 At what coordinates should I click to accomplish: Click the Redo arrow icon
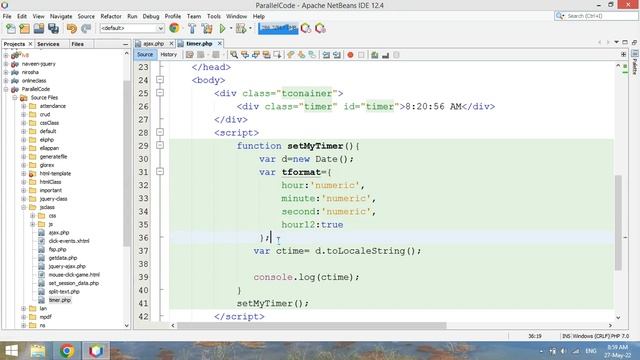86,28
